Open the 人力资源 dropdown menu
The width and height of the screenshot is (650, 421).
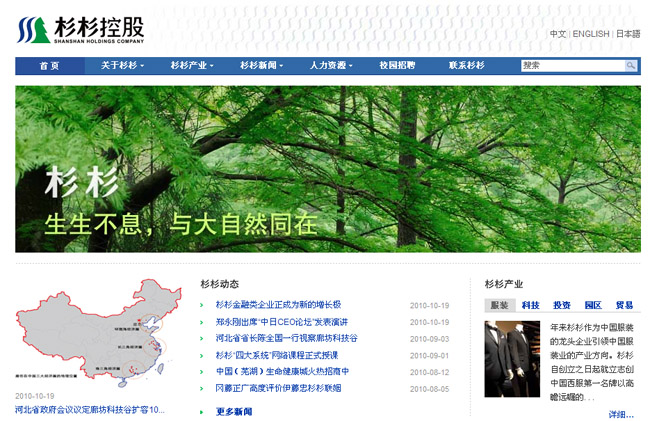[x=331, y=66]
